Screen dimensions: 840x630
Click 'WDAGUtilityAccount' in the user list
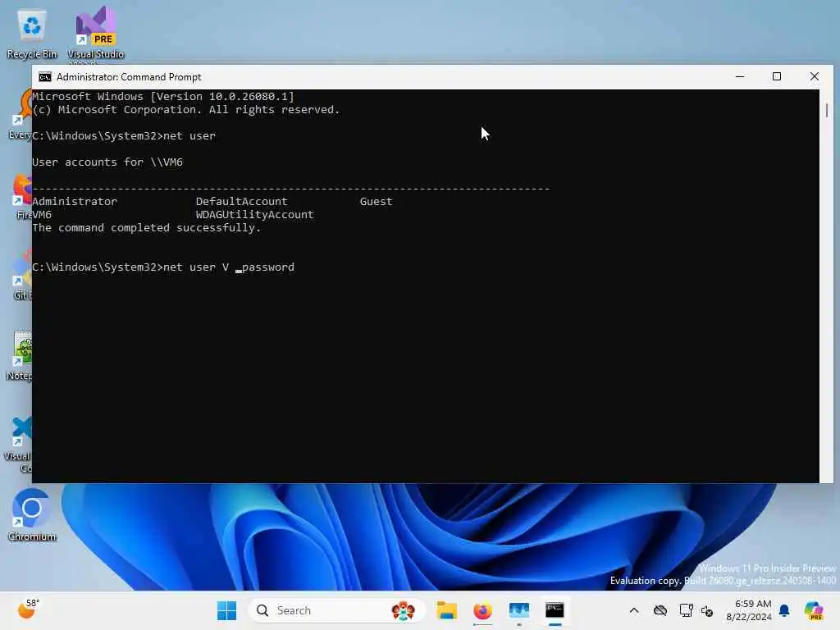254,214
